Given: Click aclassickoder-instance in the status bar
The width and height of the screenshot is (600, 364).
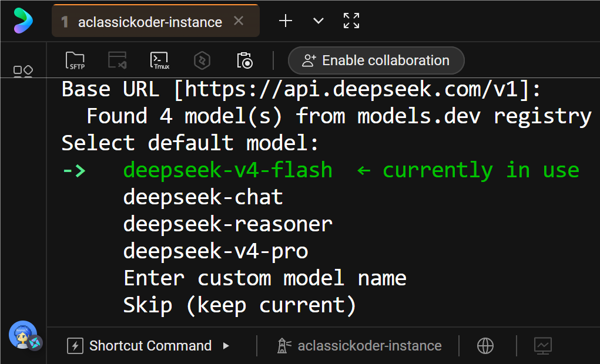Looking at the screenshot, I should point(370,346).
